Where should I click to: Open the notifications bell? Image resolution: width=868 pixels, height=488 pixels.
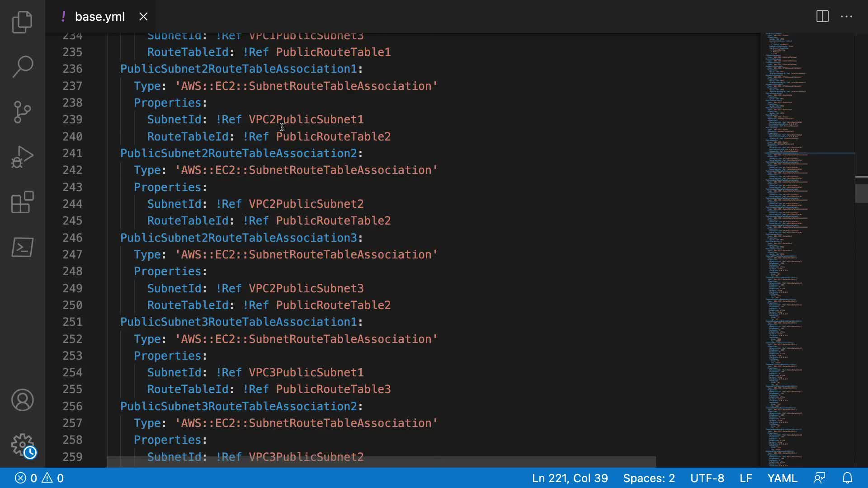847,478
